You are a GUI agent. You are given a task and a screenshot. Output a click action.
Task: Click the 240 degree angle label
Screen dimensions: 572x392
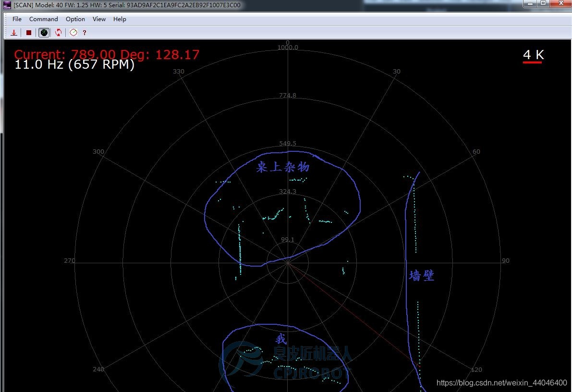coord(98,369)
